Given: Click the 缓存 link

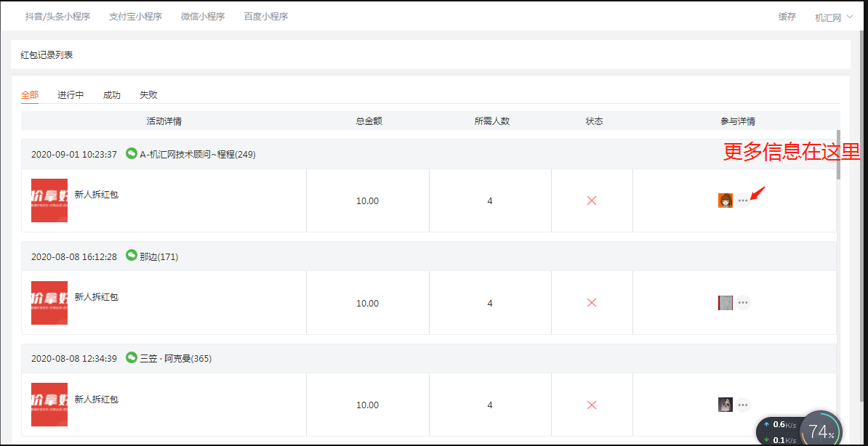Looking at the screenshot, I should pos(787,16).
